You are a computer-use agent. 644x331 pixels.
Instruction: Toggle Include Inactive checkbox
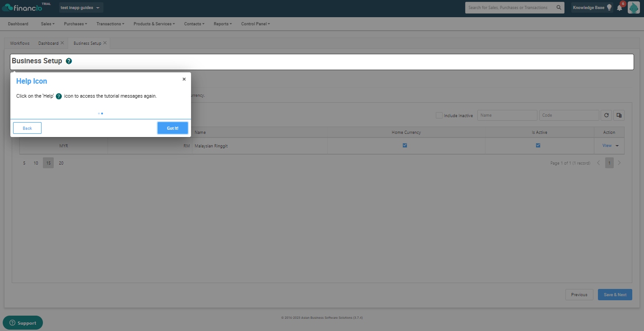(x=439, y=115)
